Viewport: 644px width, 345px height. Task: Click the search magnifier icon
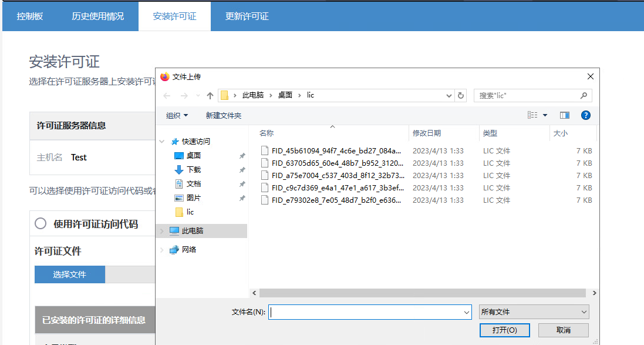pyautogui.click(x=584, y=95)
